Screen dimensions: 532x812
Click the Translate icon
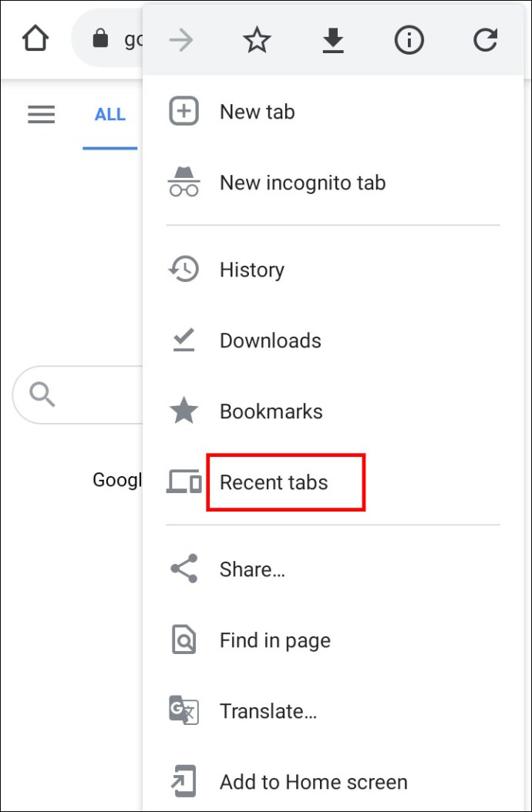(x=184, y=711)
